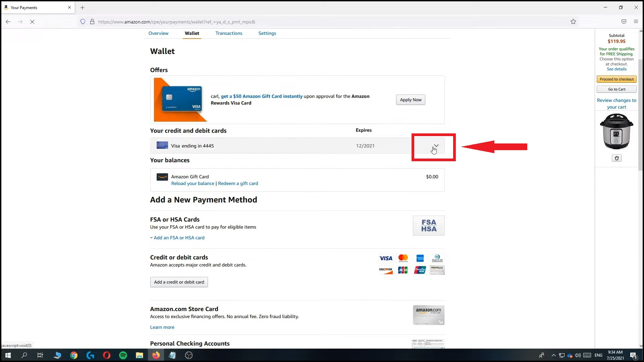
Task: Go back to previous page
Action: [x=8, y=22]
